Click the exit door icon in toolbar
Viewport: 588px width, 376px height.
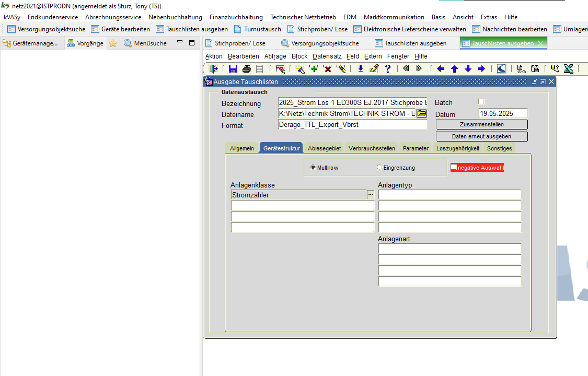[213, 68]
